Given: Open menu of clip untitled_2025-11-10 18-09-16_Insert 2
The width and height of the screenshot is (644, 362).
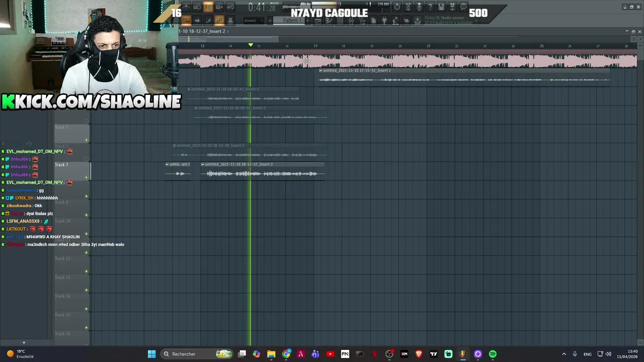Looking at the screenshot, I should [x=196, y=108].
